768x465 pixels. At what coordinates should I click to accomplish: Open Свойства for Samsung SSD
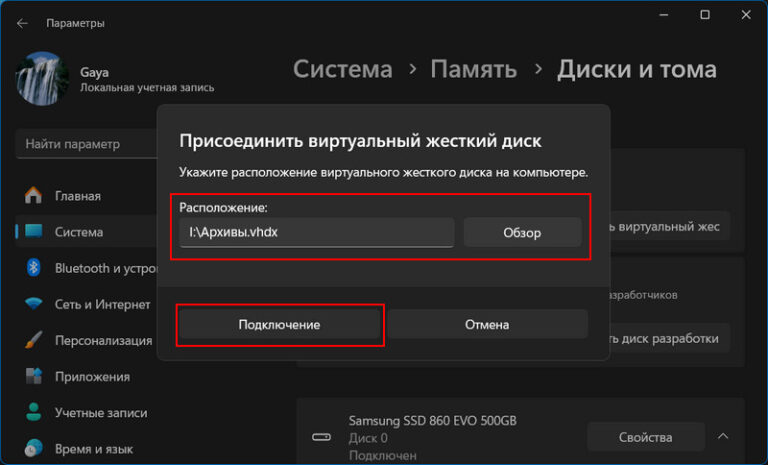click(644, 437)
